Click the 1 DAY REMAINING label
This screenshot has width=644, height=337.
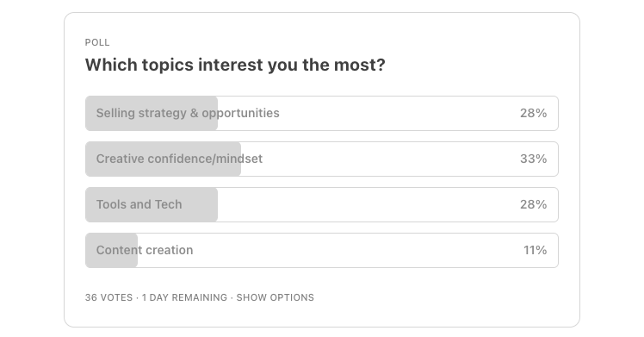coord(184,297)
